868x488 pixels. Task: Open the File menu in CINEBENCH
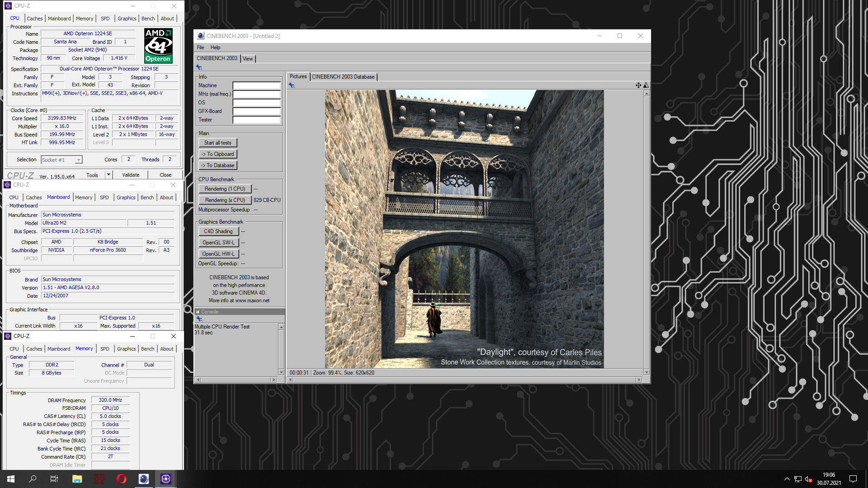click(x=201, y=47)
